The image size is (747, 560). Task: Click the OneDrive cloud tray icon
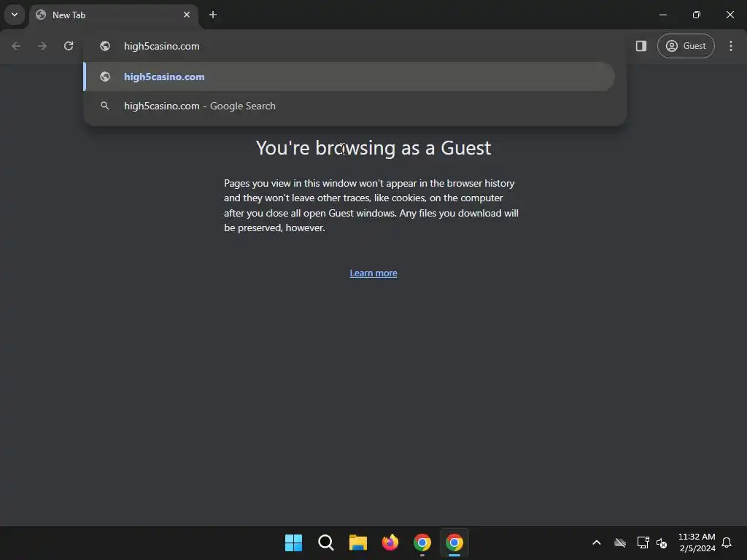(620, 542)
